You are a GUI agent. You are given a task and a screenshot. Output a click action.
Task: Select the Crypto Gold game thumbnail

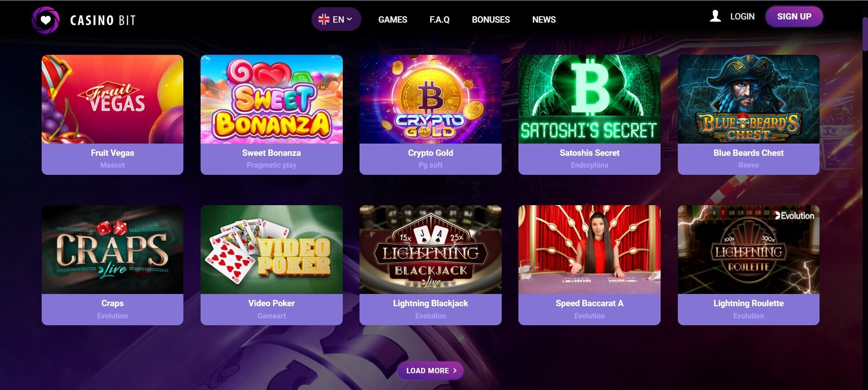pos(430,99)
